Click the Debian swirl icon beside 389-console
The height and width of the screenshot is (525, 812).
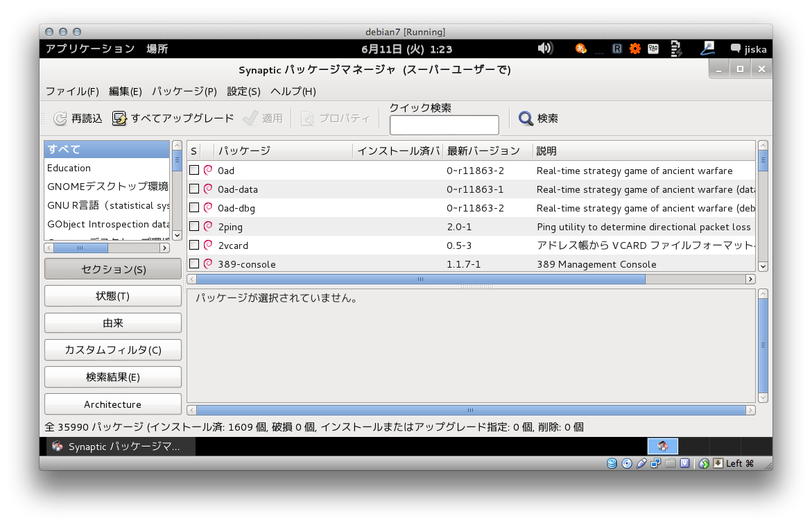click(x=208, y=264)
